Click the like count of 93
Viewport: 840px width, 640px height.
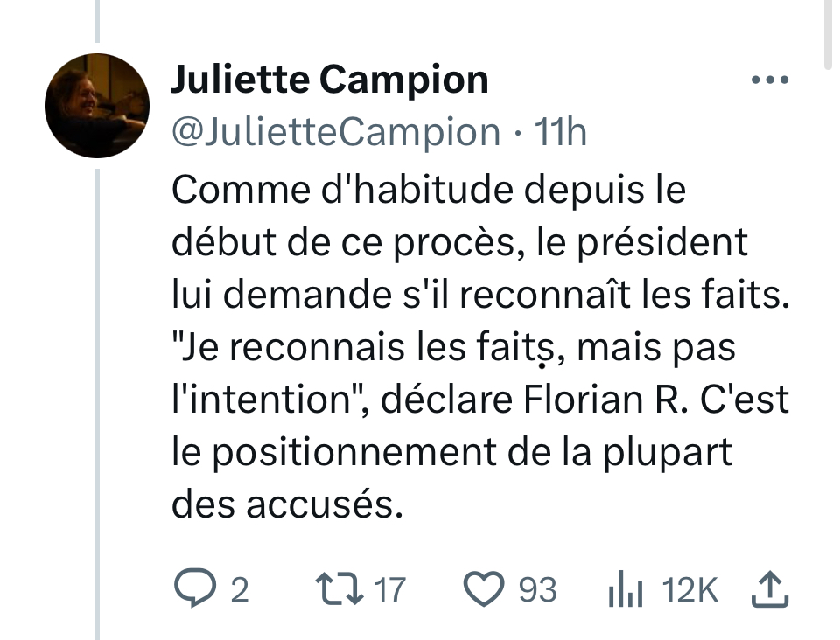pos(537,590)
